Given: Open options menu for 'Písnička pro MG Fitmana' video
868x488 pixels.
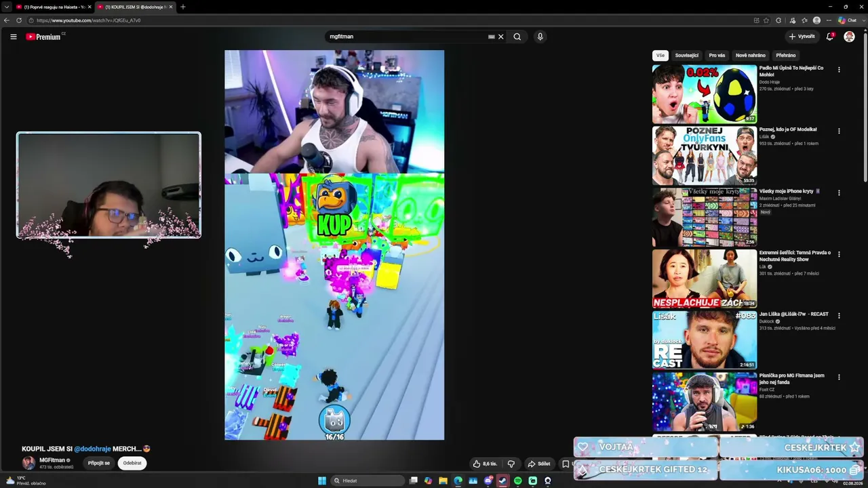Looking at the screenshot, I should point(839,378).
